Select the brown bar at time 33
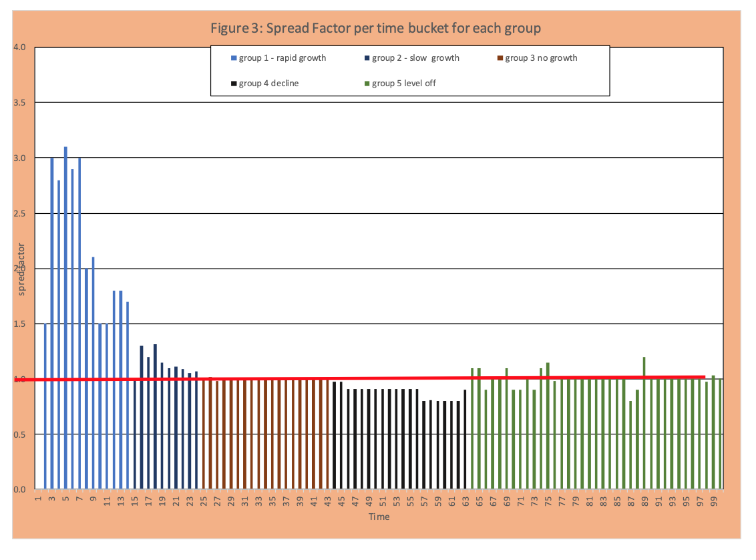This screenshot has width=756, height=560. point(258,434)
